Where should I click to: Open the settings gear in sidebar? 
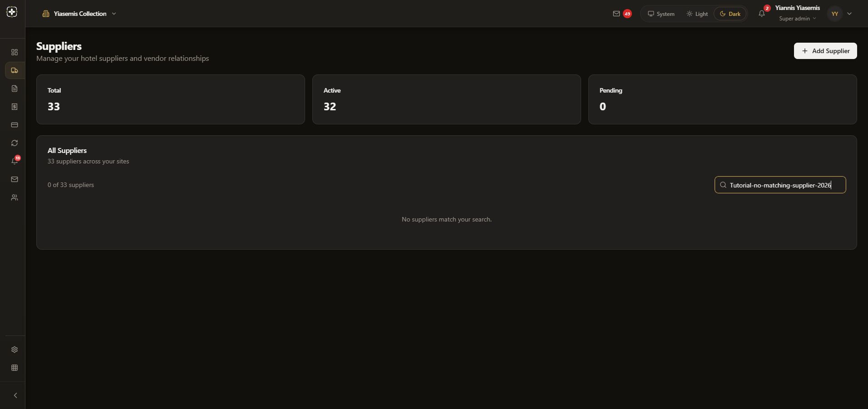coord(15,350)
